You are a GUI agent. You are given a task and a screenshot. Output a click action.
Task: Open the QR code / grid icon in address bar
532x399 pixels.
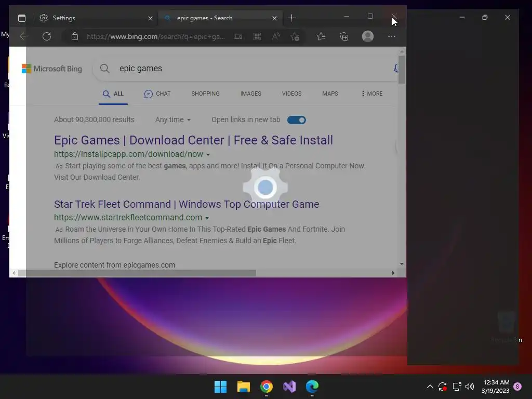(257, 36)
